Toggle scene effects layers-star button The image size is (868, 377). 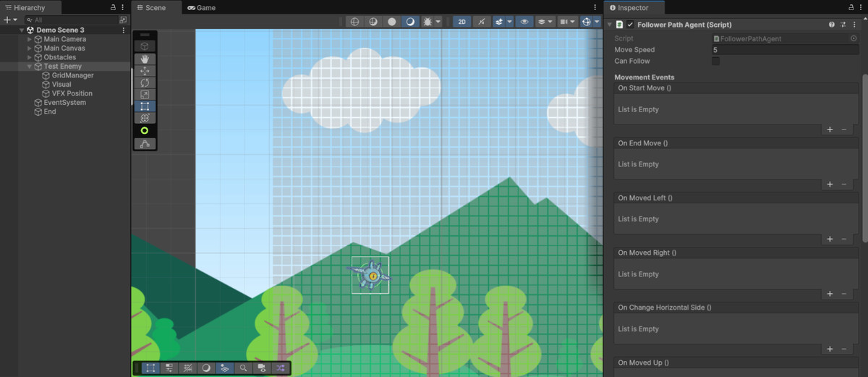tap(499, 22)
